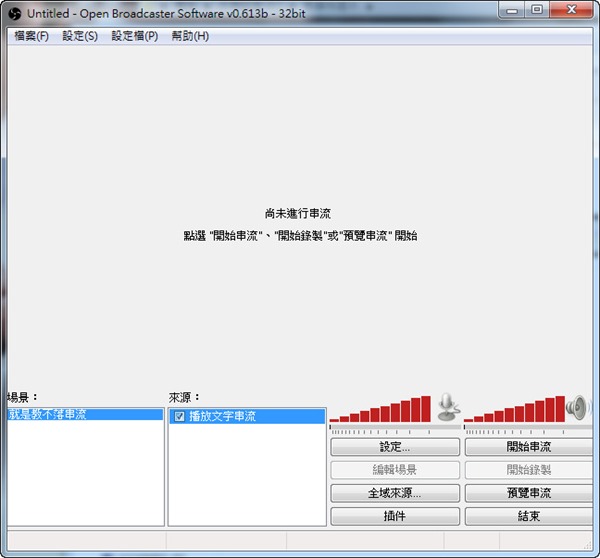The height and width of the screenshot is (558, 600).
Task: Mute the microphone icon
Action: point(448,408)
